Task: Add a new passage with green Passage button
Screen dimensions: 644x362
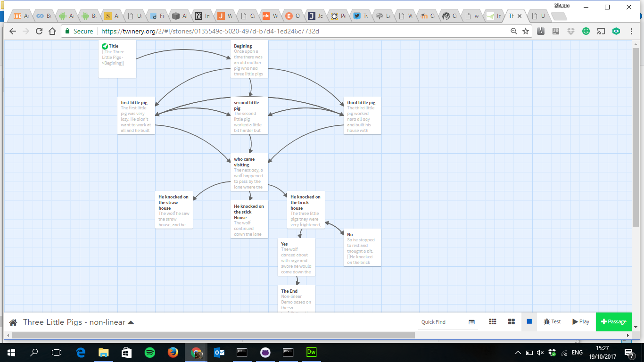Action: [613, 321]
